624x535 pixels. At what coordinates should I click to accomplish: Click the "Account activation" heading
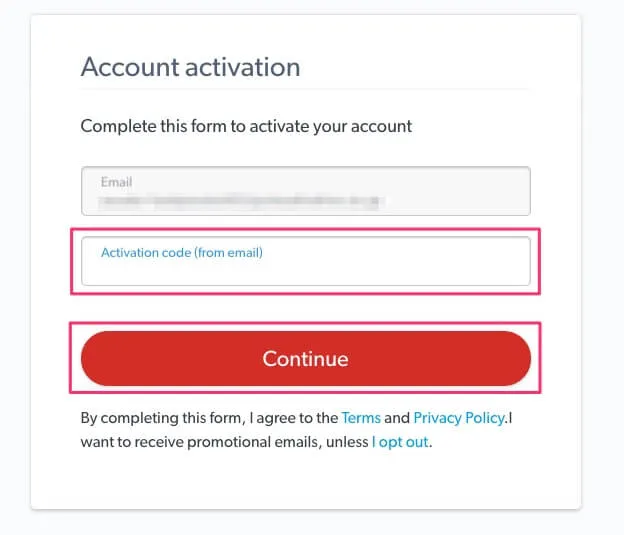pyautogui.click(x=190, y=68)
